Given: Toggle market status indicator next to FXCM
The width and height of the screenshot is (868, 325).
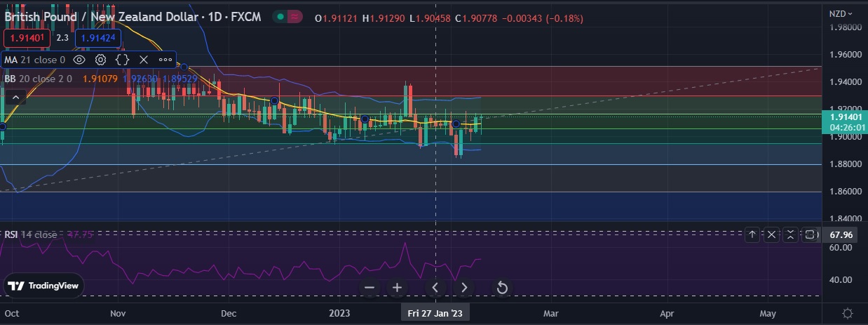Looking at the screenshot, I should pos(280,18).
